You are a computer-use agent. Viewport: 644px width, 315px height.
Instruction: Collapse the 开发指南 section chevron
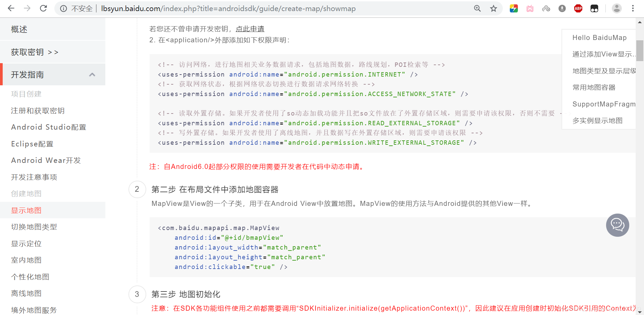click(92, 75)
